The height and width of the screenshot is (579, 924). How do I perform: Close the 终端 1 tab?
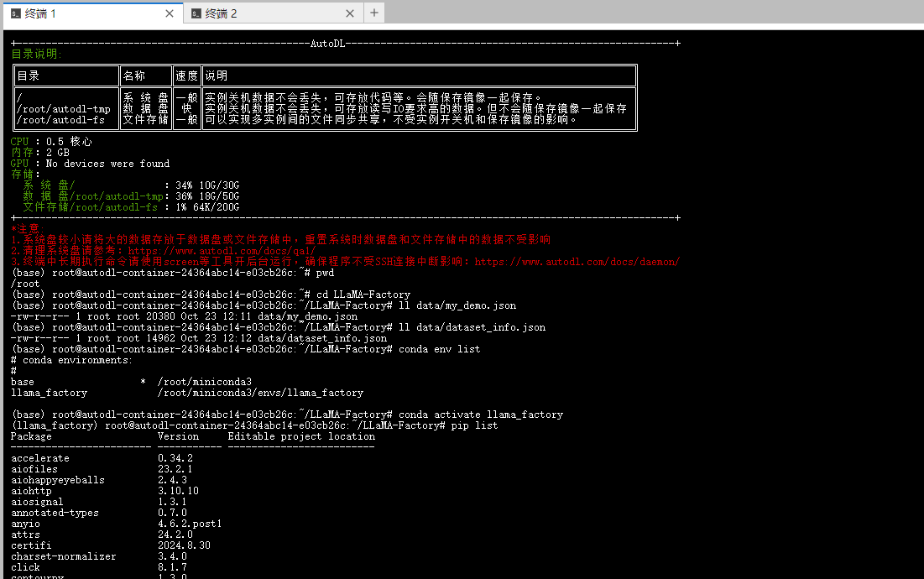170,13
